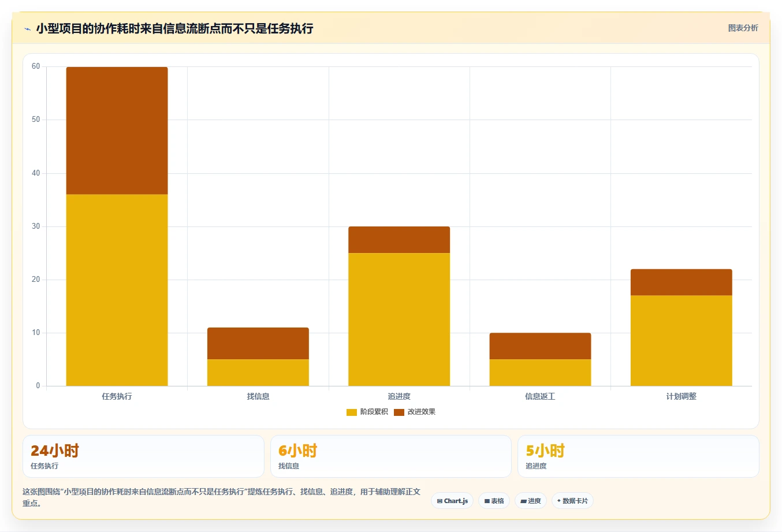Click the 数据卡片 tag chip
Viewport: 782px width, 532px height.
(x=572, y=501)
